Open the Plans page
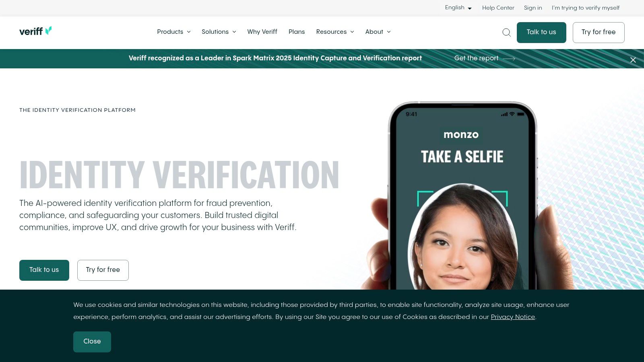This screenshot has height=362, width=644. [x=297, y=32]
